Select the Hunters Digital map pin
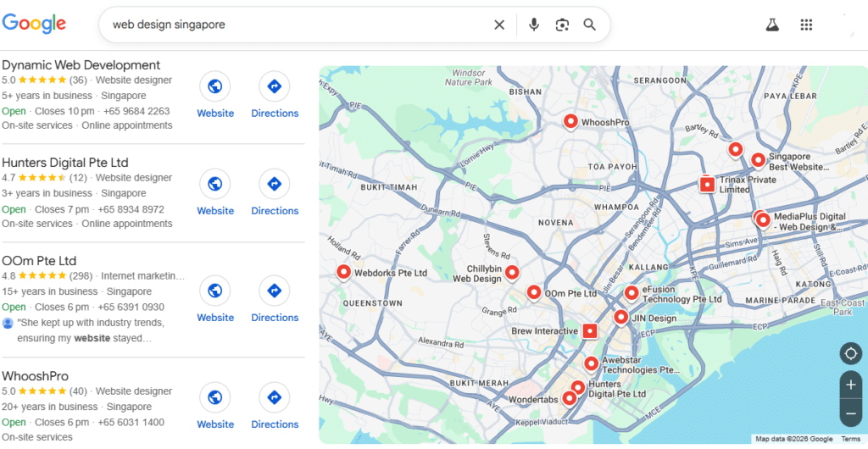868x449 pixels. click(x=578, y=388)
